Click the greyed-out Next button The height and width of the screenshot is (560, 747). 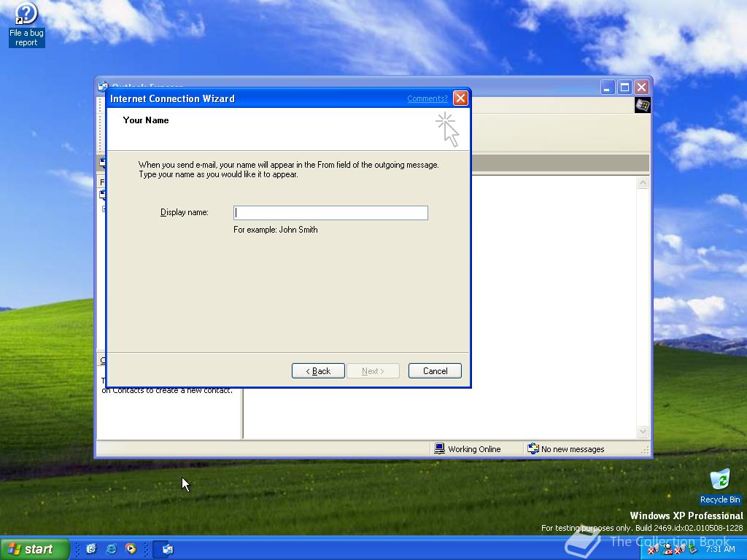[x=373, y=371]
